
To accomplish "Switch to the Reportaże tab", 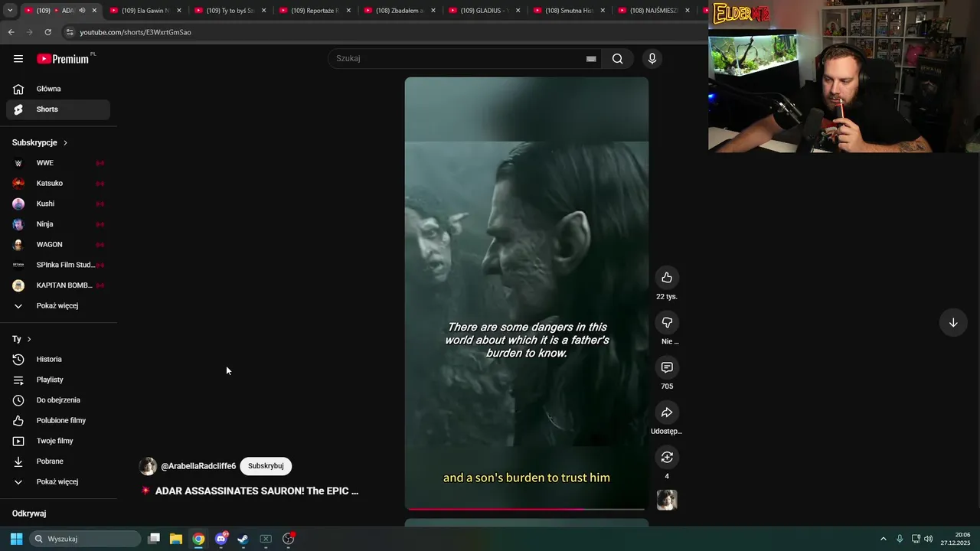I will 315,11.
